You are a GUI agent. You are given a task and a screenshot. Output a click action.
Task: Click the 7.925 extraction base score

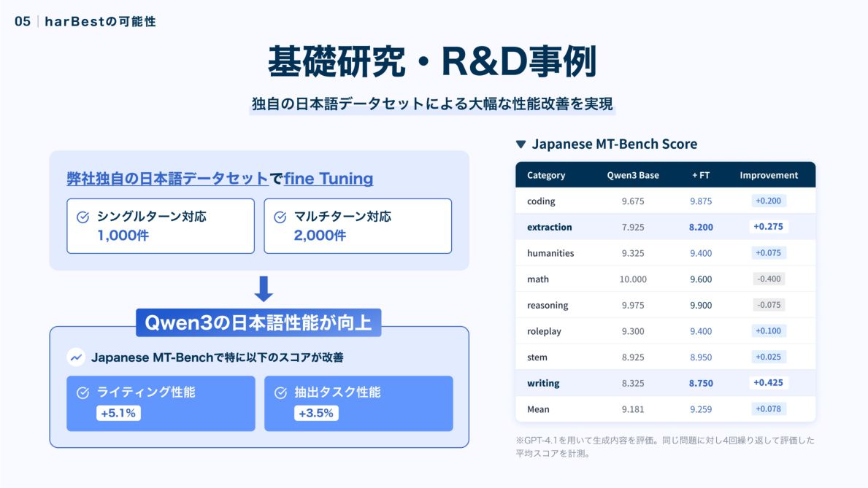coord(633,228)
